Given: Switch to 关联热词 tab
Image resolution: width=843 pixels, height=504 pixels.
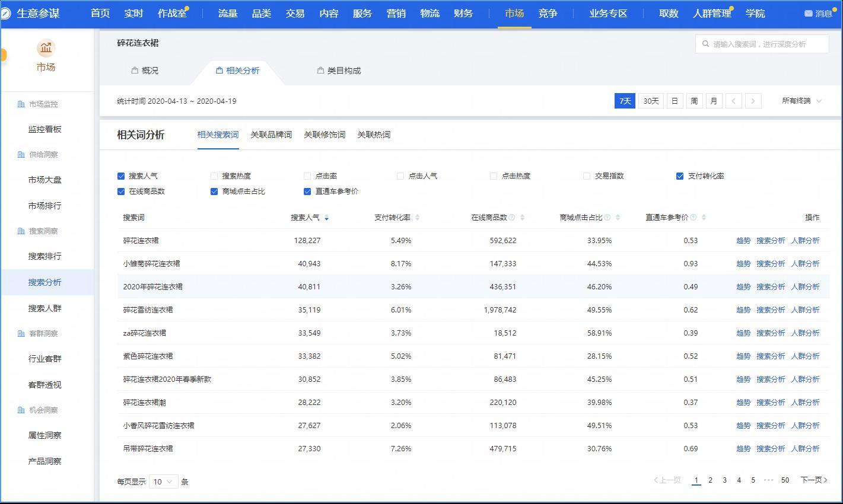Looking at the screenshot, I should click(x=374, y=135).
